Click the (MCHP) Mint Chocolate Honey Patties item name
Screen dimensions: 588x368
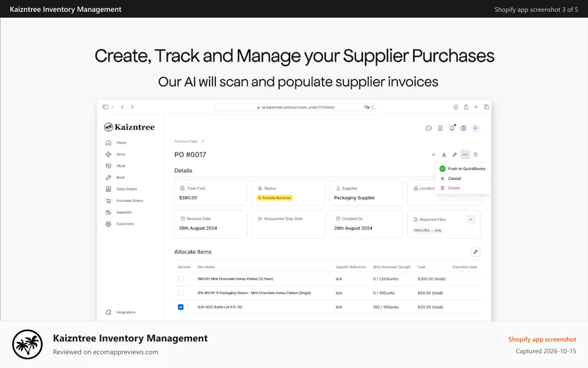(x=235, y=279)
